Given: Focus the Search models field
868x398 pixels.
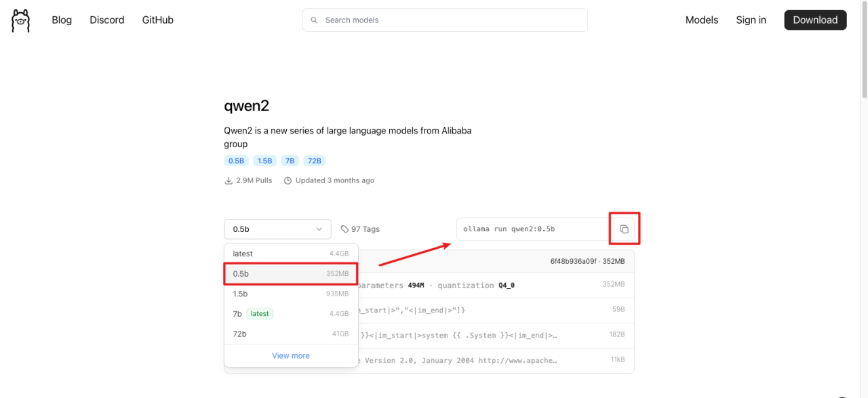Looking at the screenshot, I should pos(451,20).
